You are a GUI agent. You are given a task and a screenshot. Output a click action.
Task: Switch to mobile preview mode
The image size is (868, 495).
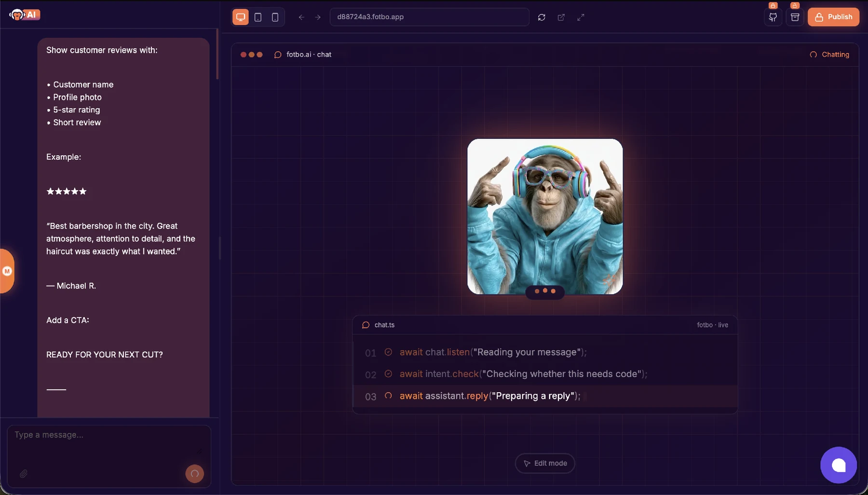pos(275,17)
